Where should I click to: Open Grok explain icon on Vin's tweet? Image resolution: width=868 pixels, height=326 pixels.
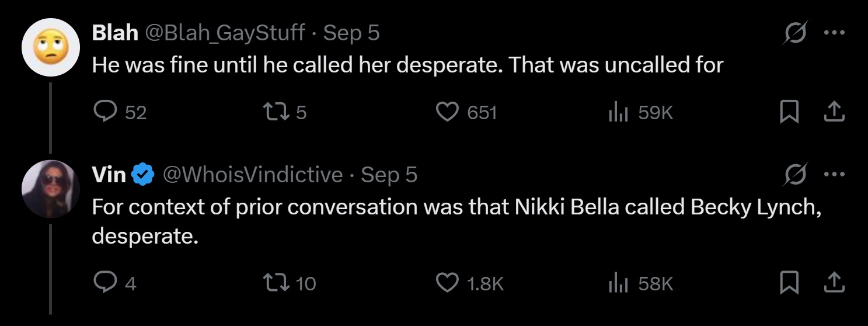tap(794, 175)
